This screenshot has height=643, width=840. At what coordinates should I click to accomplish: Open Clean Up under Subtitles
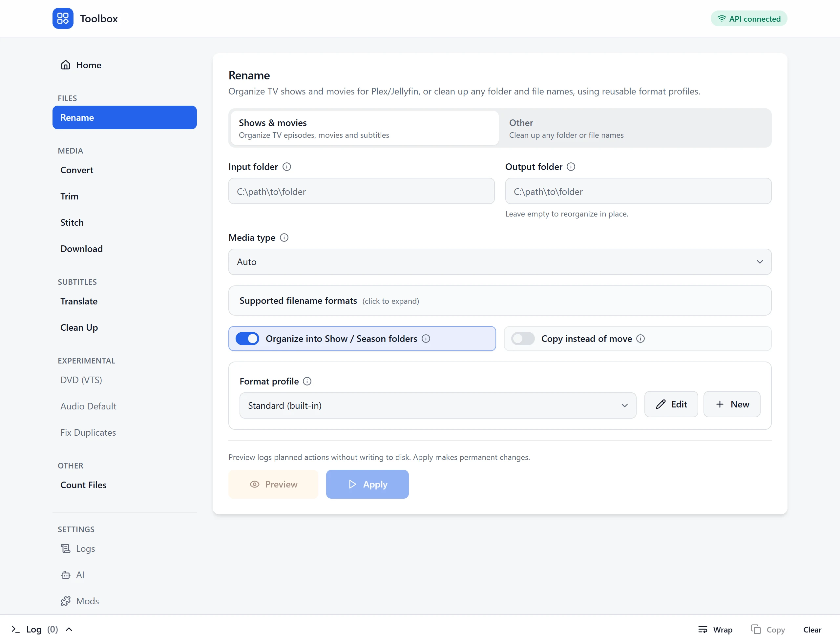(x=124, y=328)
